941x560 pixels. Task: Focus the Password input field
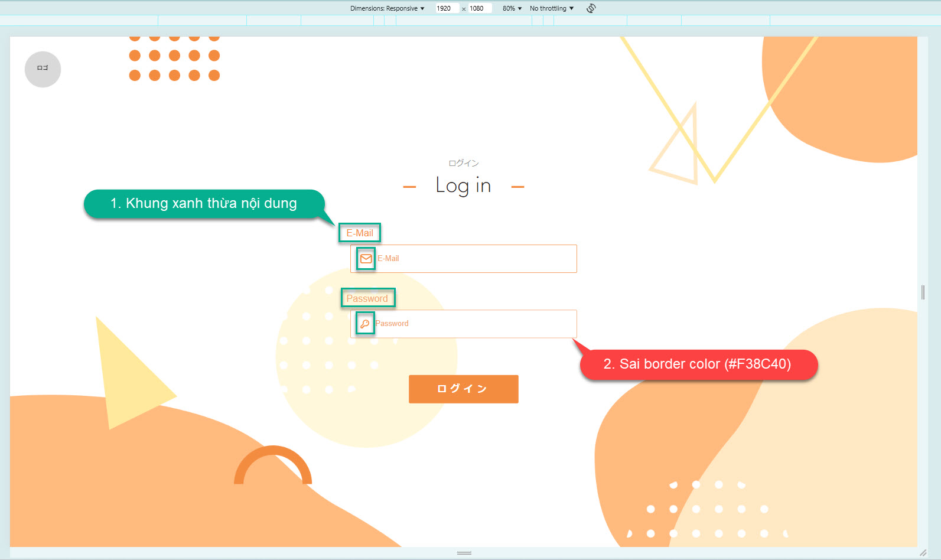tap(473, 324)
